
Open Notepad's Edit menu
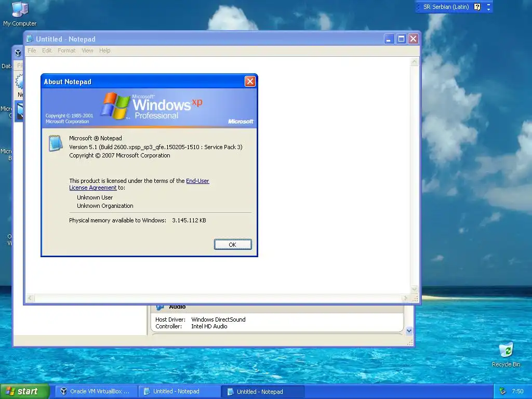click(47, 50)
